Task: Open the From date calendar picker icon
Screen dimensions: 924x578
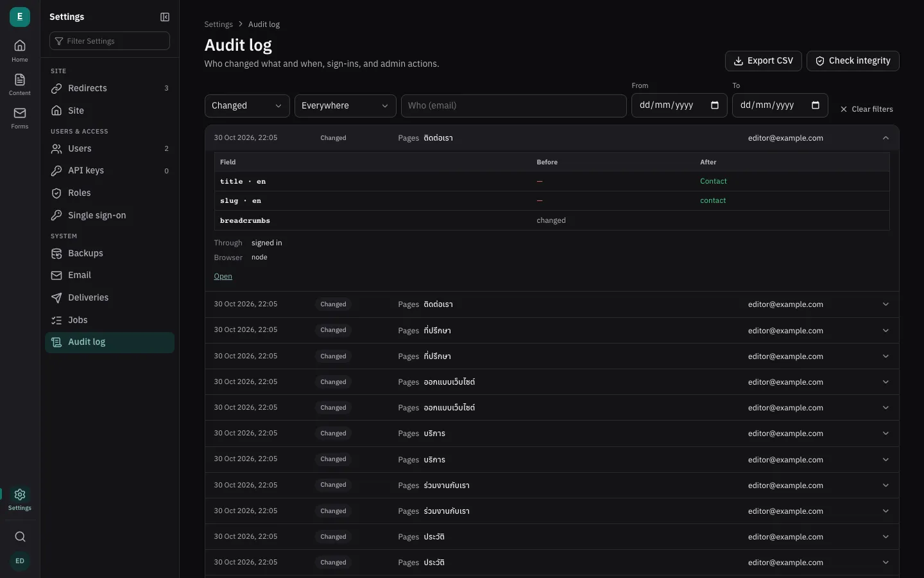Action: [715, 105]
